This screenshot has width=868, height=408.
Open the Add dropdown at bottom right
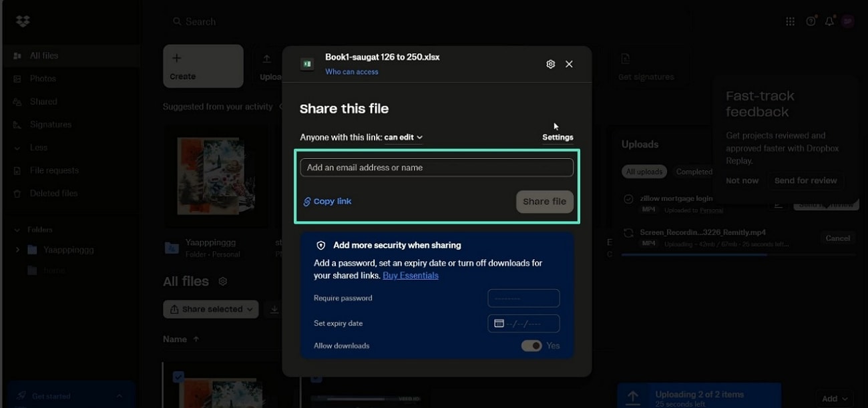(835, 399)
